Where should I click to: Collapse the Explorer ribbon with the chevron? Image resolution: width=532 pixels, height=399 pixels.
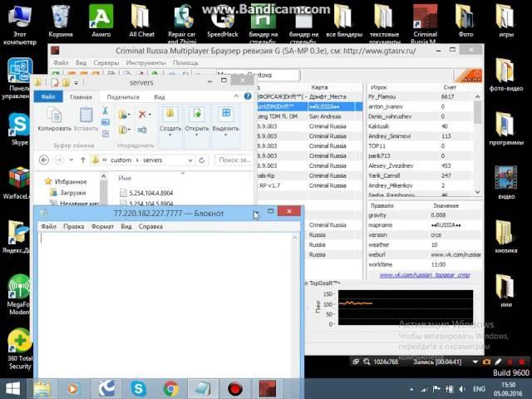[x=236, y=96]
